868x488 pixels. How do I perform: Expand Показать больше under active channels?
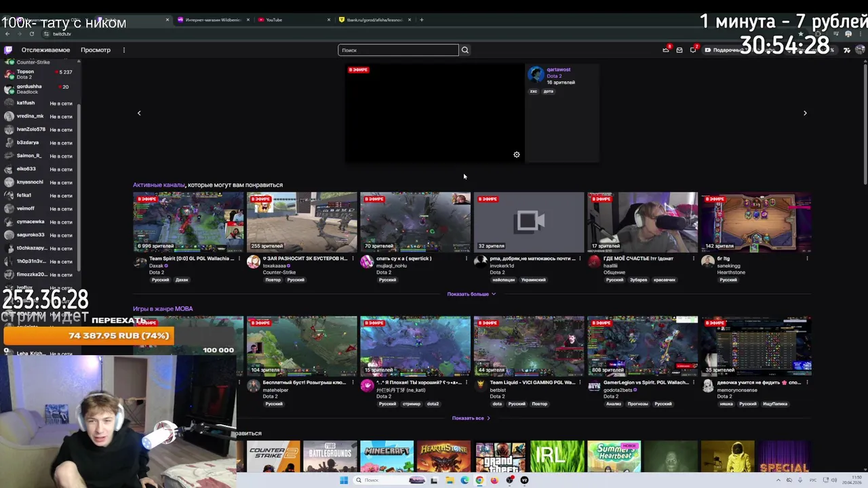pos(471,294)
